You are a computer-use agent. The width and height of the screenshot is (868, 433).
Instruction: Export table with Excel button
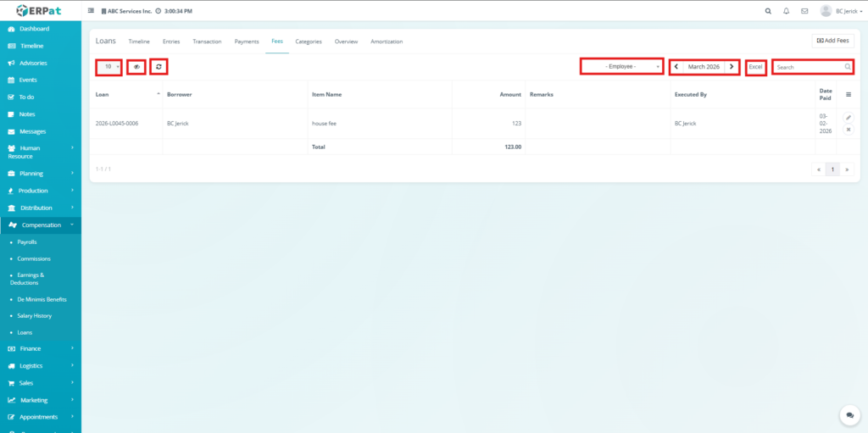click(x=756, y=66)
